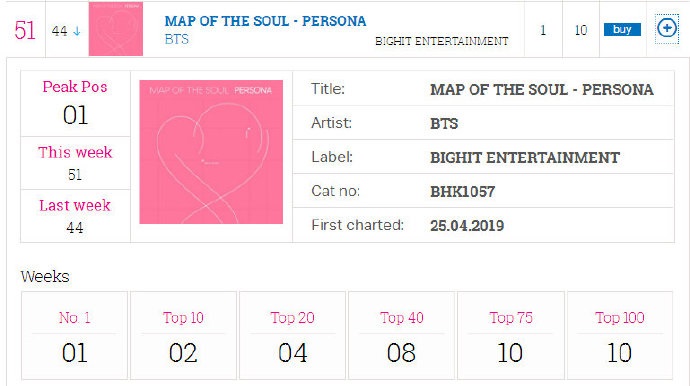Select the Top 10 weeks box
Viewport: 690px width, 386px height.
(184, 335)
